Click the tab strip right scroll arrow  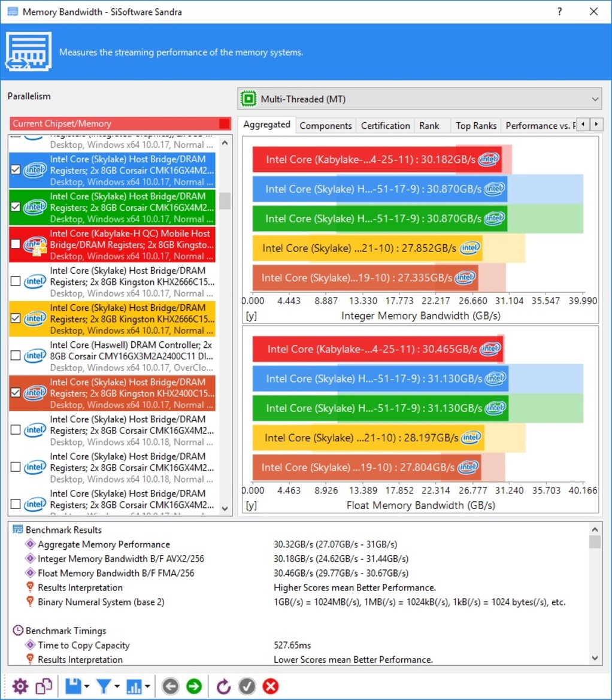[596, 125]
